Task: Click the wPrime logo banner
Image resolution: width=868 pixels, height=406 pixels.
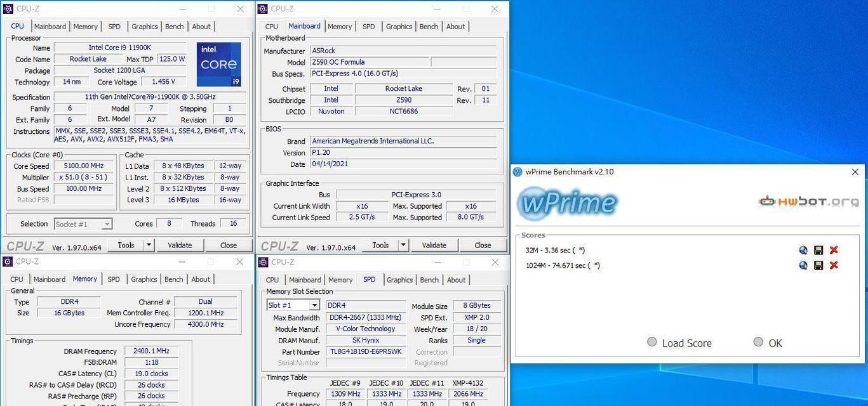Action: click(567, 203)
